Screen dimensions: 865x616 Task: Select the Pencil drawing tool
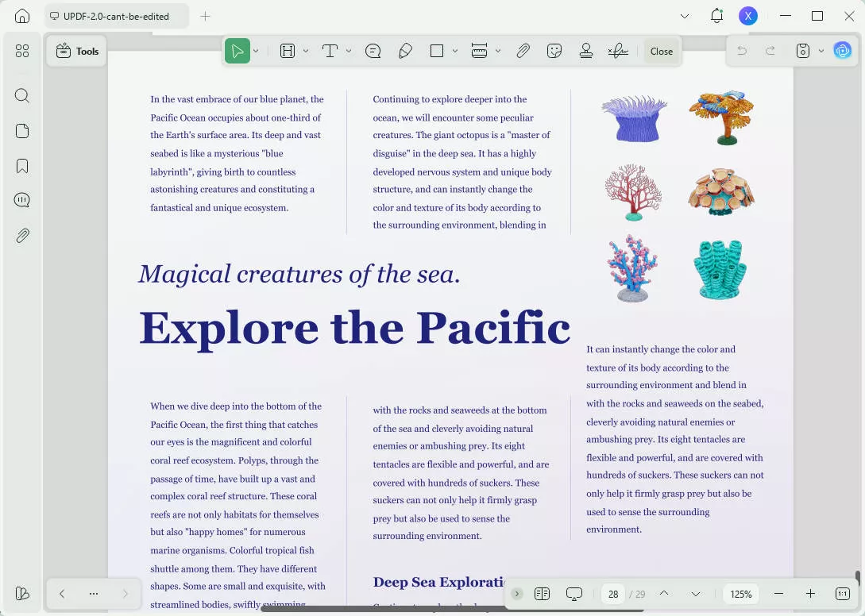405,52
